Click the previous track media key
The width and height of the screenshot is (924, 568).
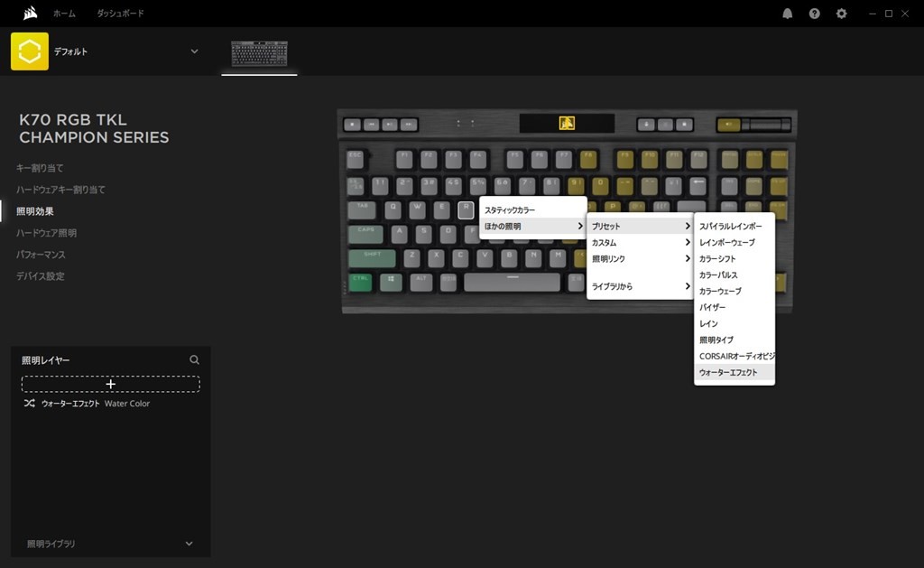pyautogui.click(x=371, y=125)
